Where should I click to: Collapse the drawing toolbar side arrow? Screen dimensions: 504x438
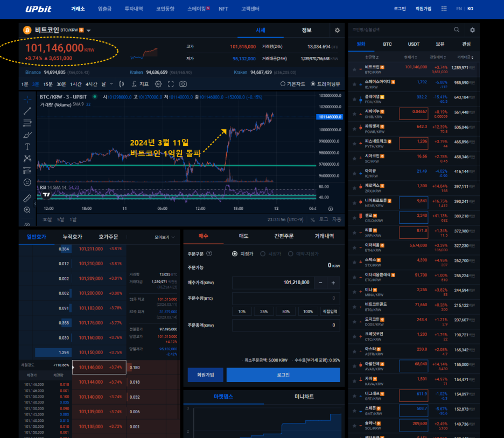click(35, 203)
